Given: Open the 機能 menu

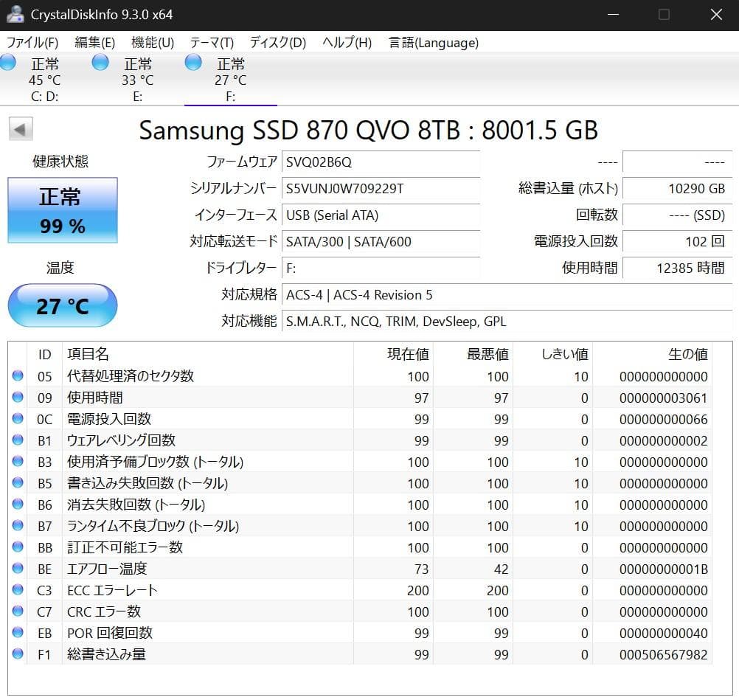Looking at the screenshot, I should point(152,43).
